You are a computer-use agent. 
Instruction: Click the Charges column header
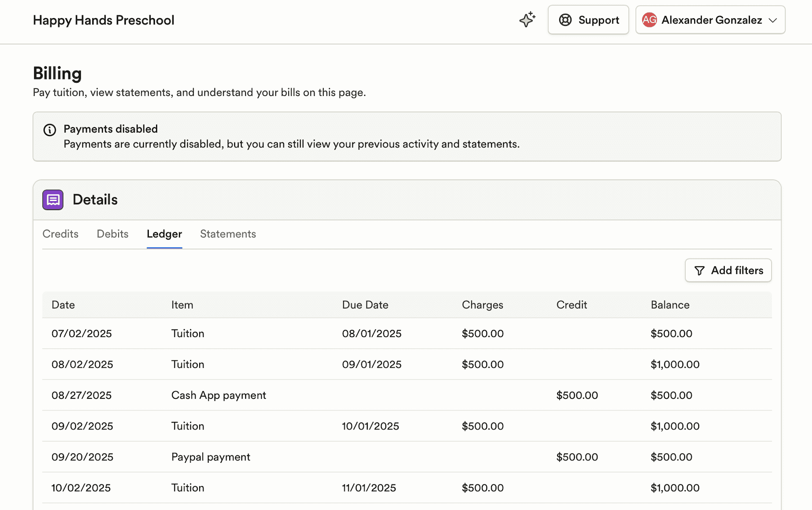(x=482, y=304)
